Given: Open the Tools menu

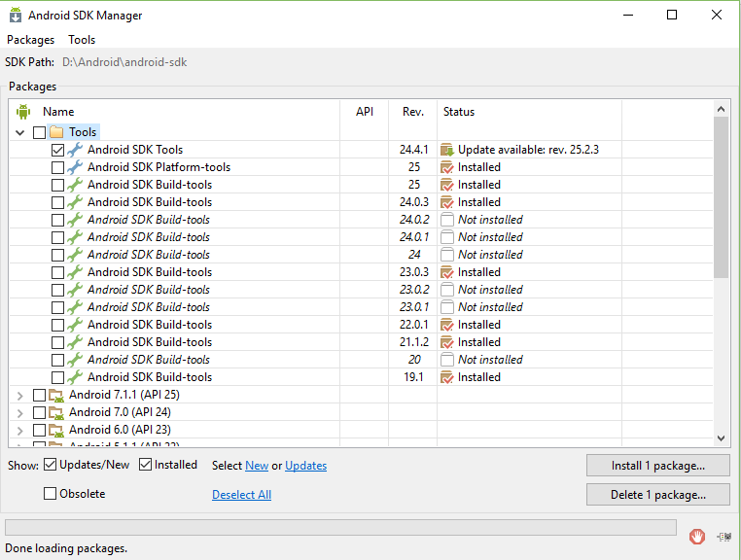Looking at the screenshot, I should click(x=82, y=40).
